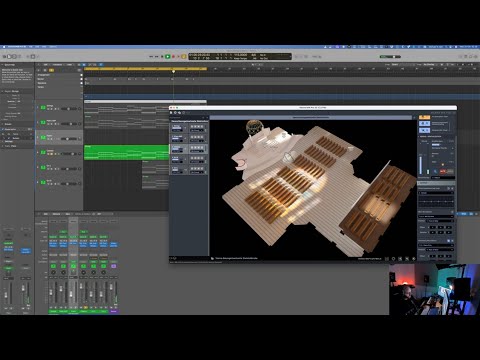Click the purple output channel strip icon
This screenshot has height=360, width=480.
[x=113, y=266]
